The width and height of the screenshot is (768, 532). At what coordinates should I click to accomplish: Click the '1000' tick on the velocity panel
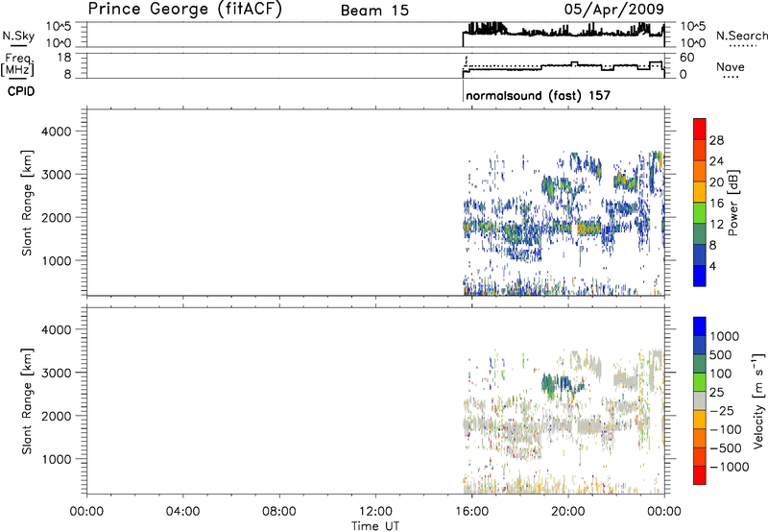click(x=57, y=459)
